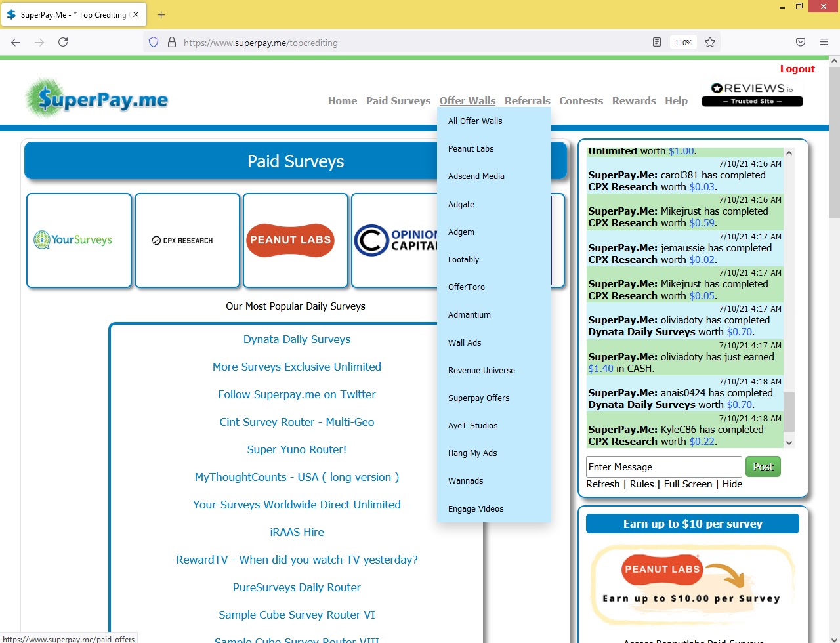Image resolution: width=840 pixels, height=643 pixels.
Task: Click the 110% zoom level indicator
Action: pos(683,43)
